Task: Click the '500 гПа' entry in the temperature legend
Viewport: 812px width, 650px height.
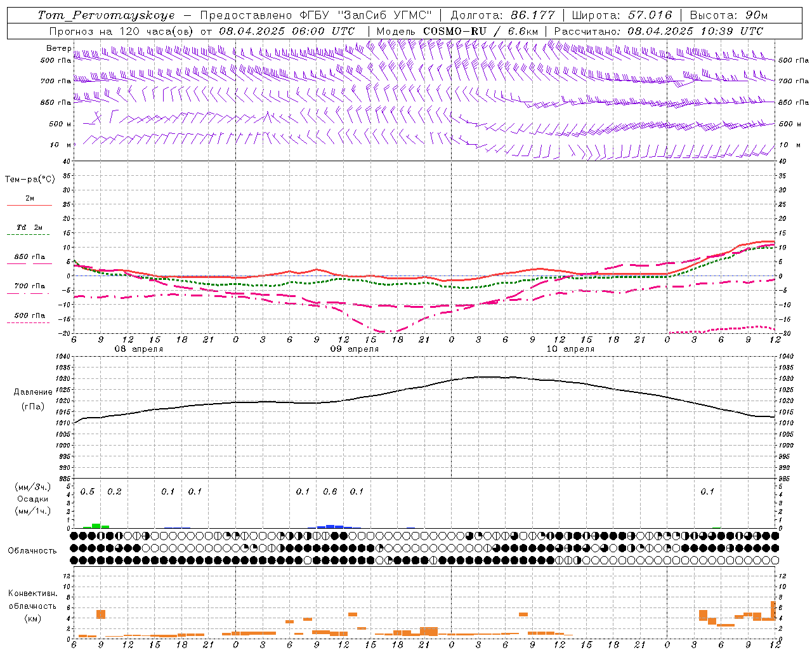Action: coord(30,315)
